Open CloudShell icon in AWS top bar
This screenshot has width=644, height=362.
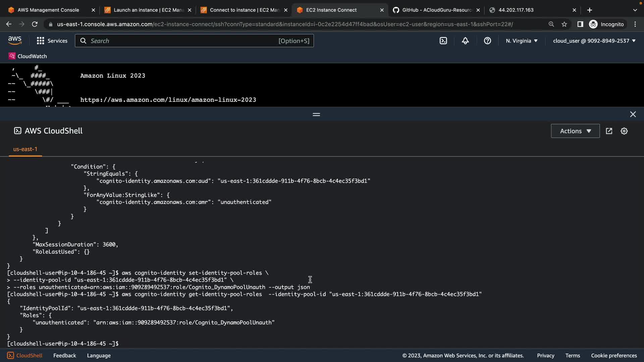point(443,41)
